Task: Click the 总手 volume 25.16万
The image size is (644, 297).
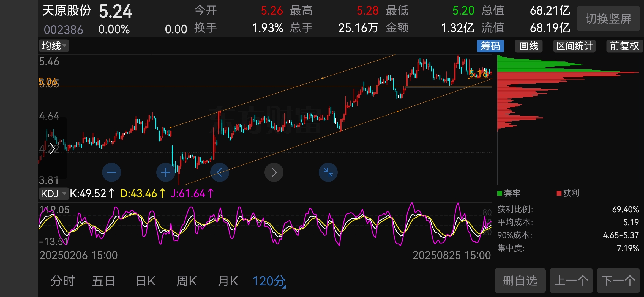Action: click(358, 28)
